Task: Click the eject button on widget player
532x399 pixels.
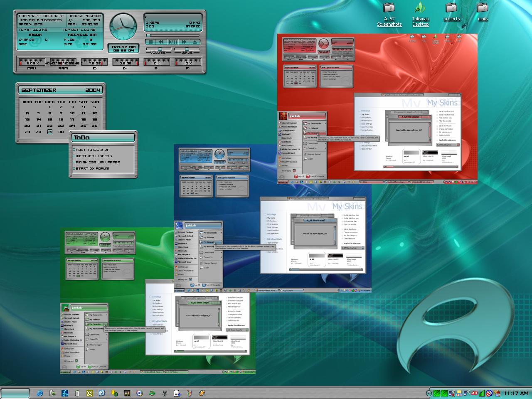Action: pyautogui.click(x=195, y=42)
